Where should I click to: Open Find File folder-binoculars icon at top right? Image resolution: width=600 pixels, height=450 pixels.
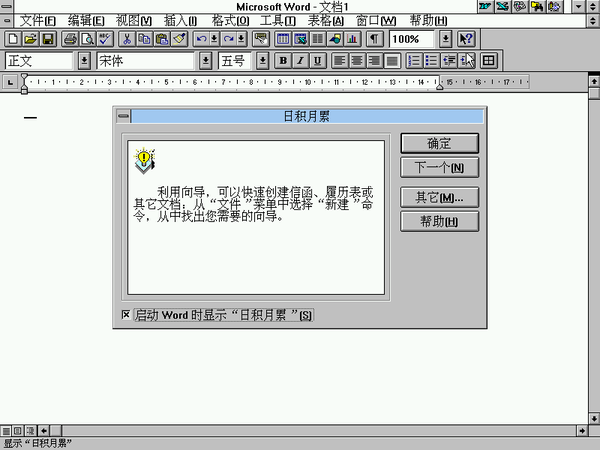(x=537, y=7)
